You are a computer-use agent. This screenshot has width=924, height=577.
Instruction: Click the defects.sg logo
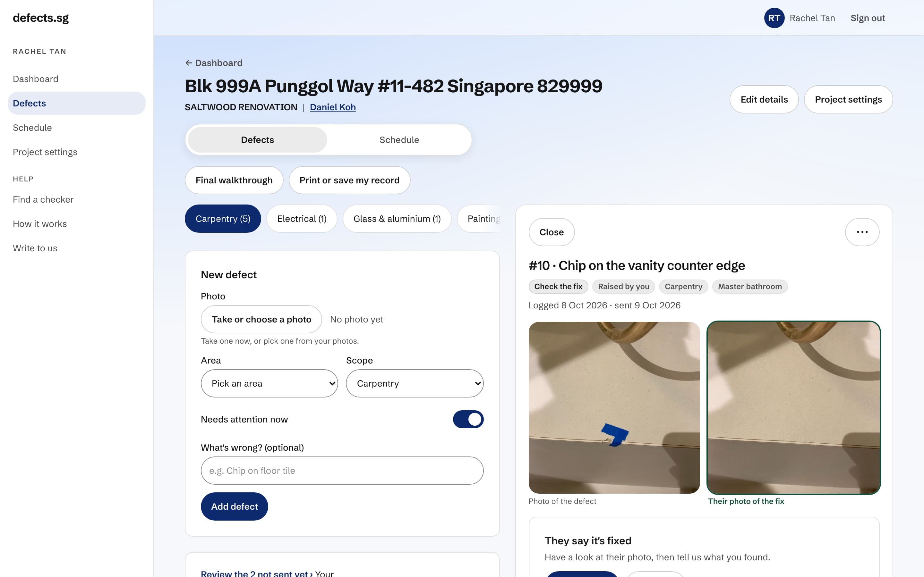coord(40,18)
